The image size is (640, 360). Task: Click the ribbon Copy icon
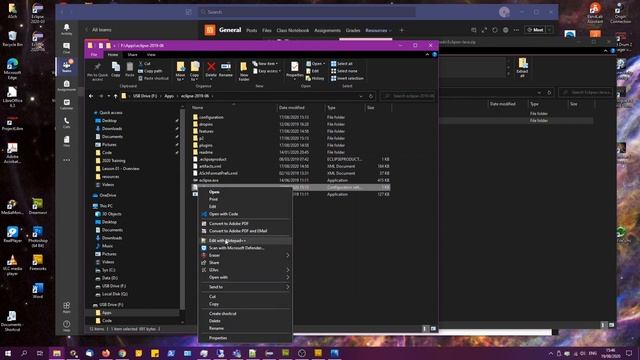pyautogui.click(x=116, y=69)
